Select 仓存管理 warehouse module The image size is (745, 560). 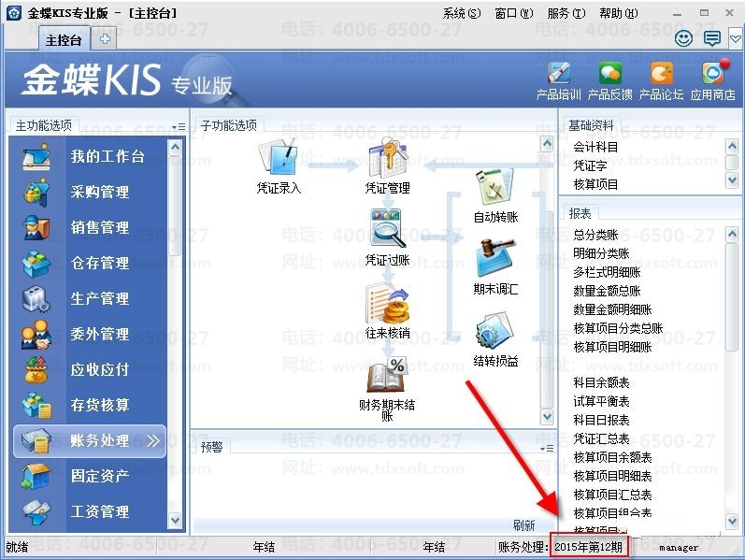92,263
